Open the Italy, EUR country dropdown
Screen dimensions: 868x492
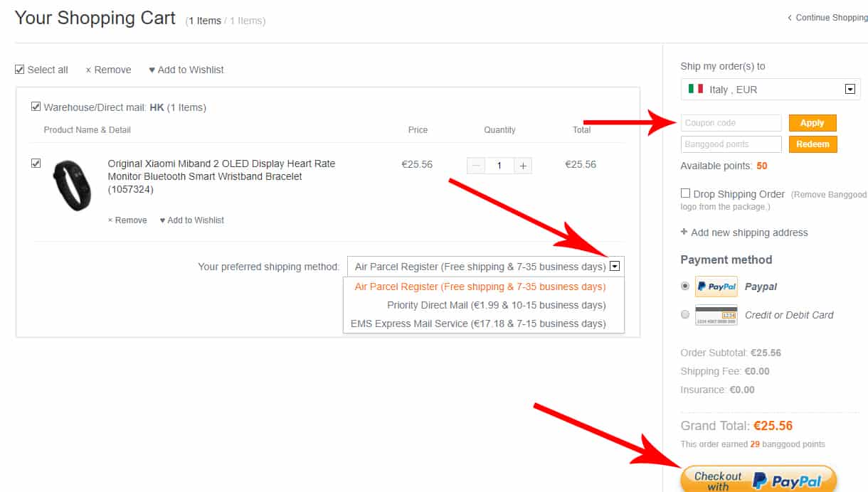[771, 90]
